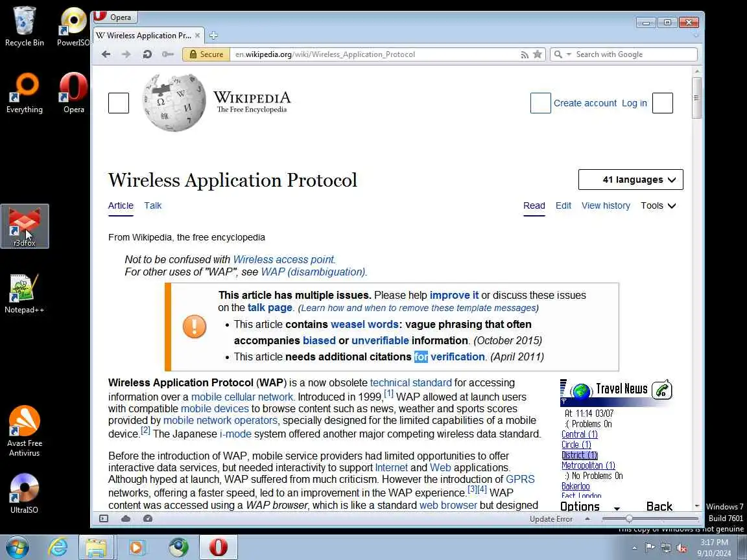Open the Windows Start button

[17, 547]
